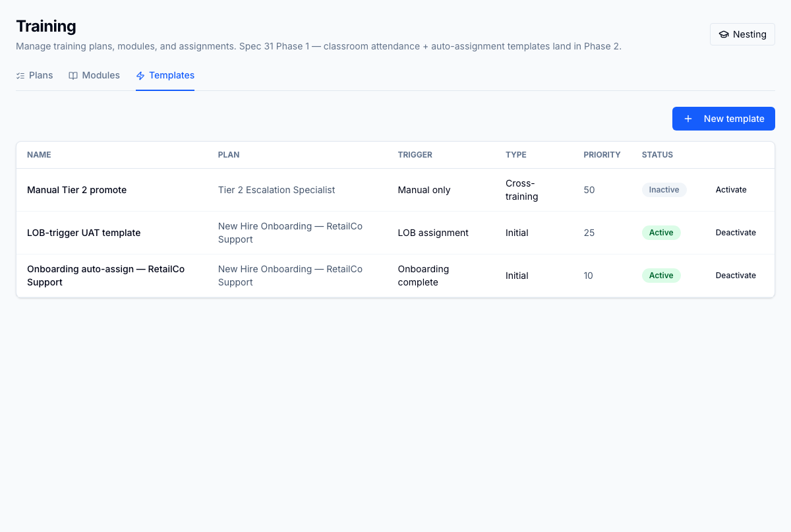Open the Nesting view
791x532 pixels.
click(x=742, y=34)
